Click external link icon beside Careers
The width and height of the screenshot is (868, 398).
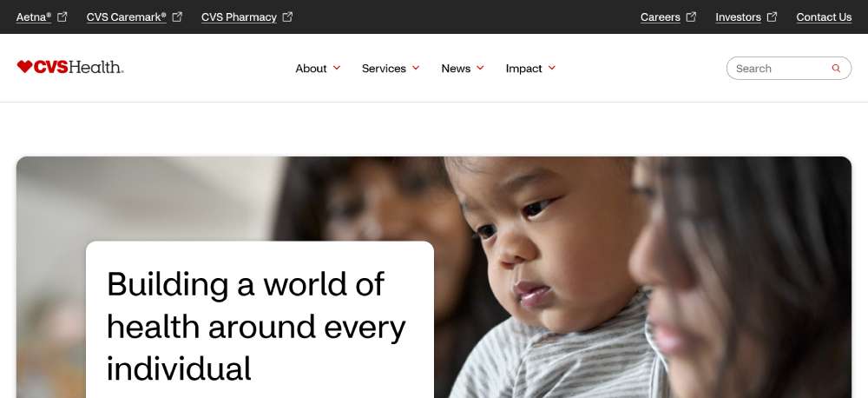pos(691,17)
